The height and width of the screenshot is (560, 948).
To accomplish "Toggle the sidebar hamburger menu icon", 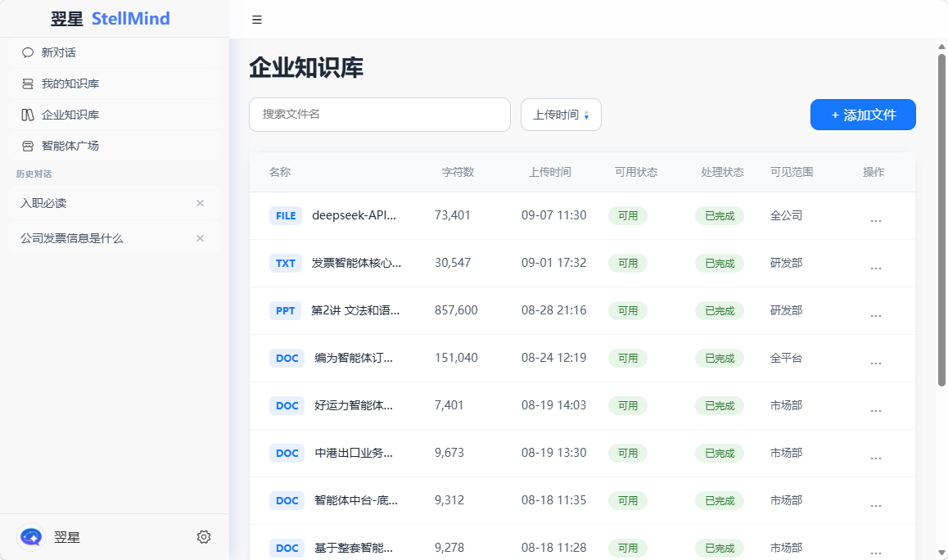I will point(257,20).
